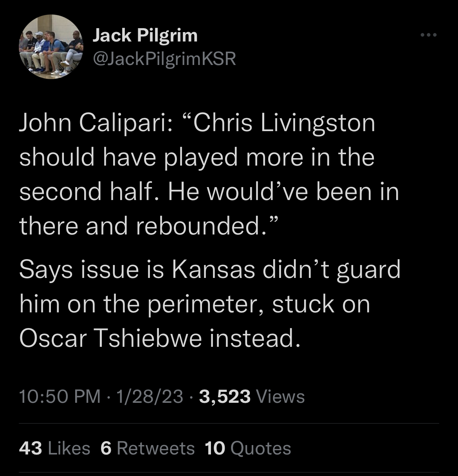Click the Views label
The width and height of the screenshot is (458, 476).
coord(280,396)
